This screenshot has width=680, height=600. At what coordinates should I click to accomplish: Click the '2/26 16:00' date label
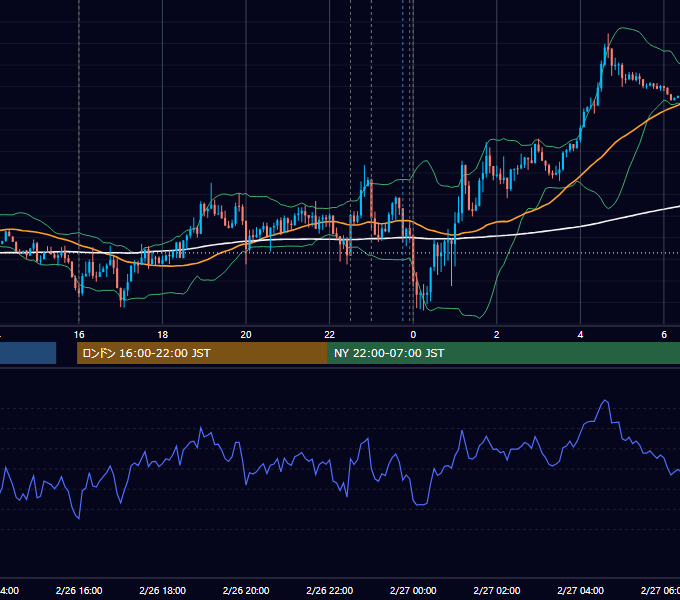(x=79, y=590)
